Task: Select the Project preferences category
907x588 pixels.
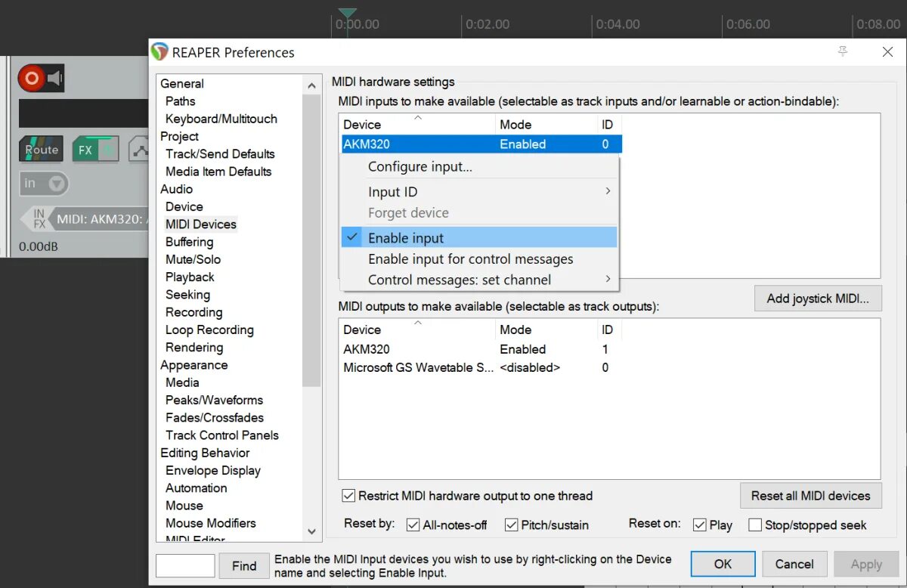Action: point(179,136)
